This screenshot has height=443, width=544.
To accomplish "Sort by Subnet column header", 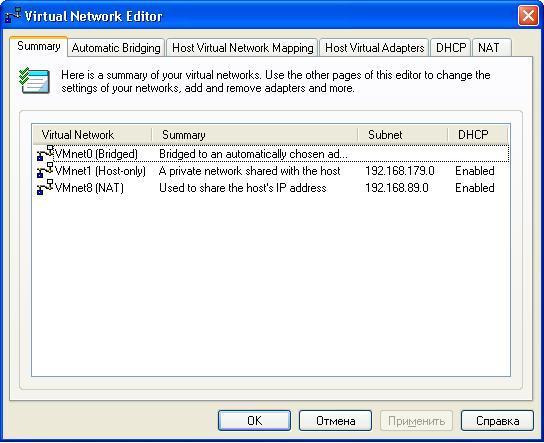I will click(x=403, y=135).
